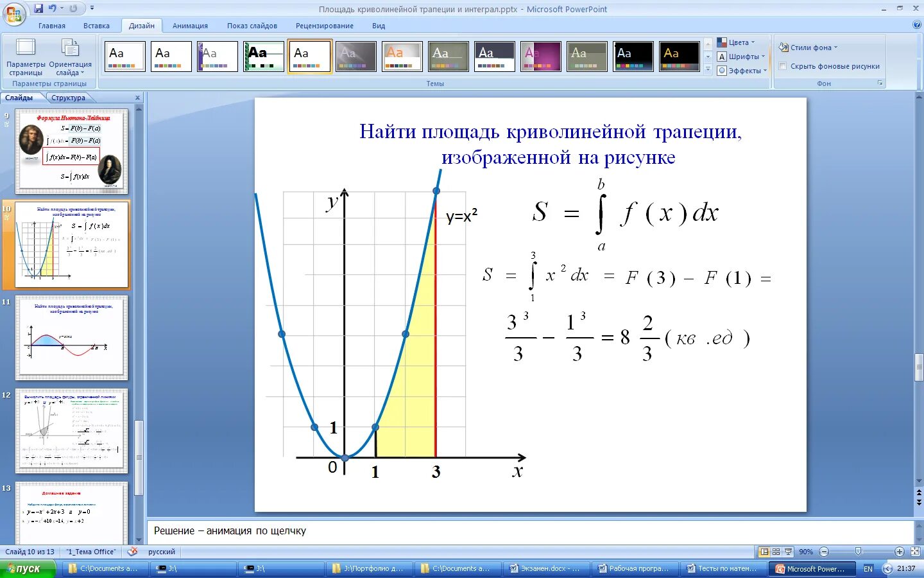Switch to Normal view icon
Viewport: 924px width, 578px height.
[x=764, y=552]
